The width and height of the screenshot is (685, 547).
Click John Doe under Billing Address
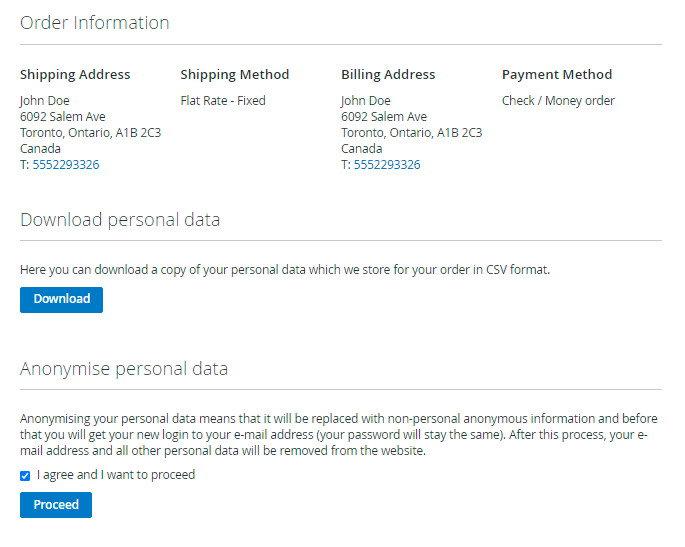pyautogui.click(x=366, y=101)
